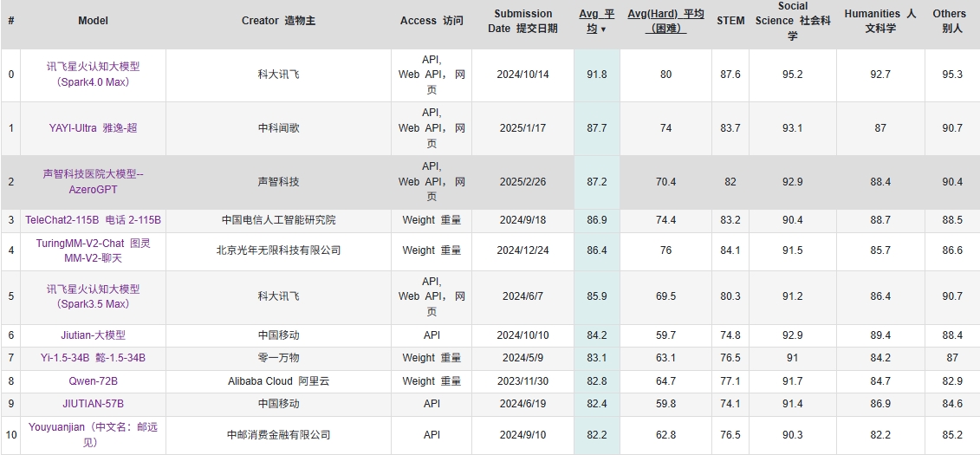Select the 85.9 average score cell

click(x=597, y=297)
